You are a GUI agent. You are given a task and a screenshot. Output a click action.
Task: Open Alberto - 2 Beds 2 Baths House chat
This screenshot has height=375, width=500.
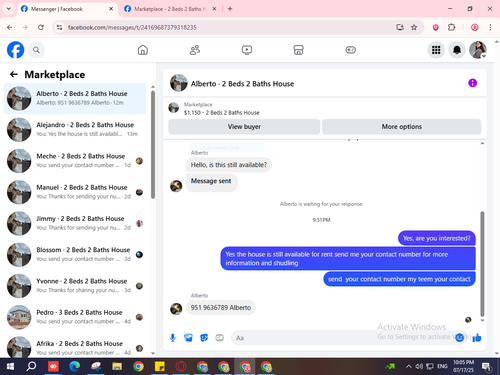tap(75, 98)
